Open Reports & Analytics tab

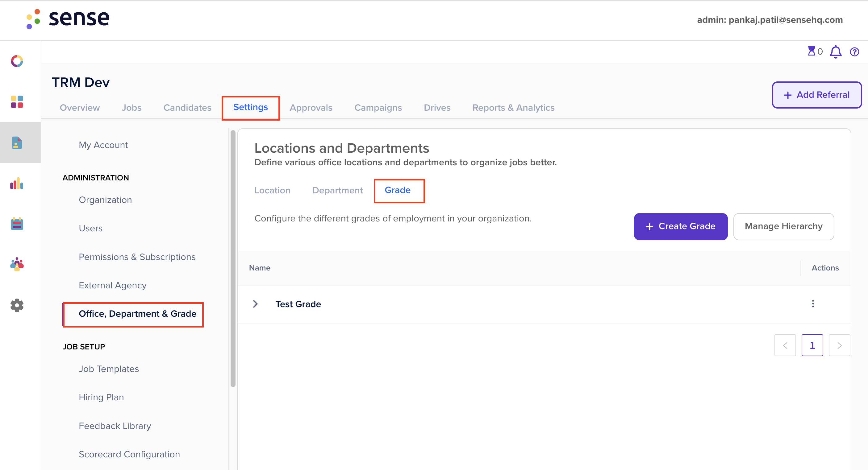pos(513,108)
